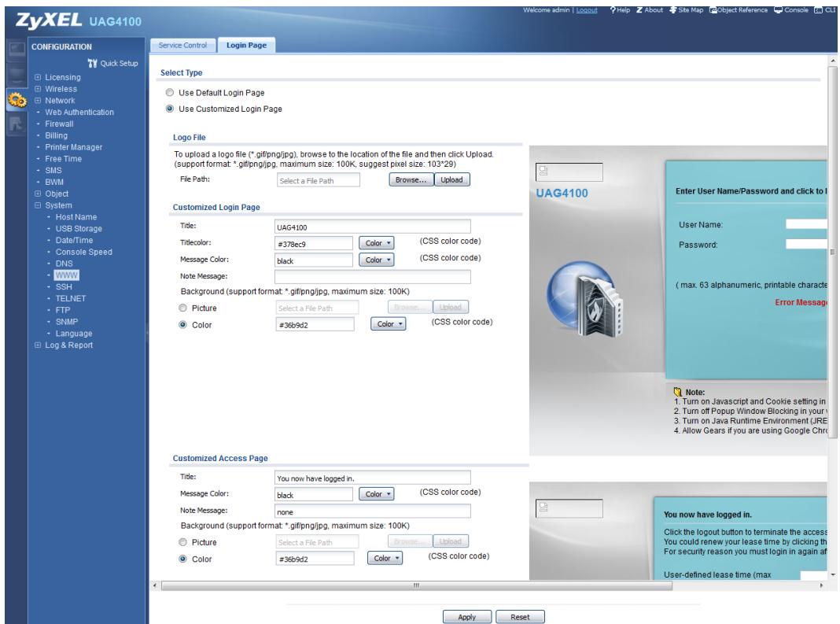Click the horizontal scrollbar

click(416, 585)
